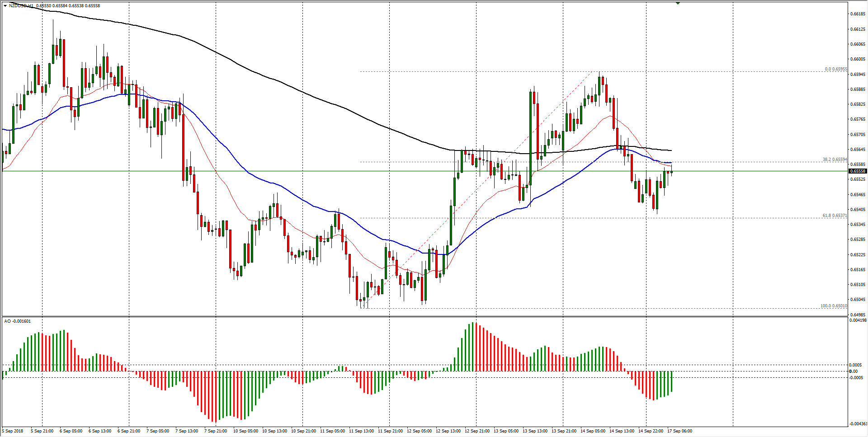Click the 10 Sep 05:00 time axis label
Screen dimensions: 868x437
(245, 431)
